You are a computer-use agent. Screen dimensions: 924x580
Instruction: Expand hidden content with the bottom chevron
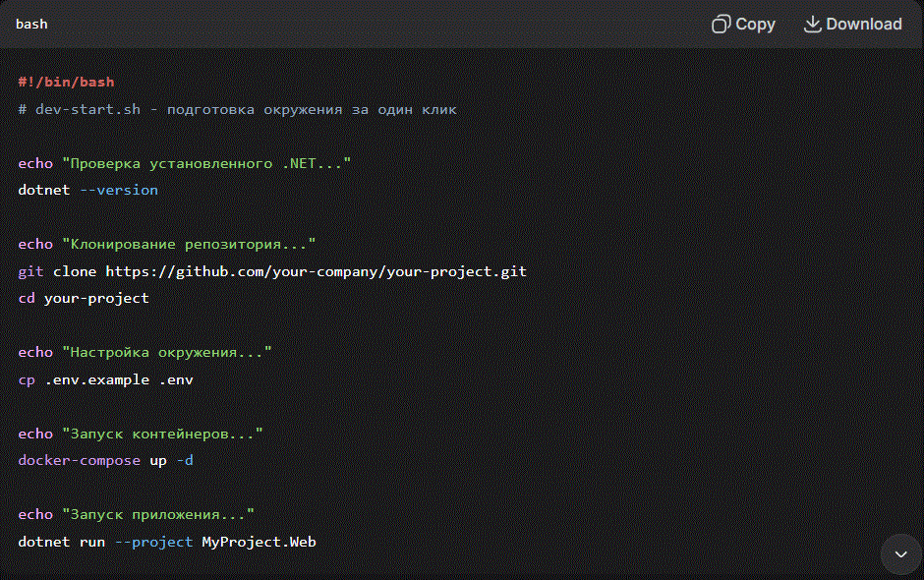(899, 554)
